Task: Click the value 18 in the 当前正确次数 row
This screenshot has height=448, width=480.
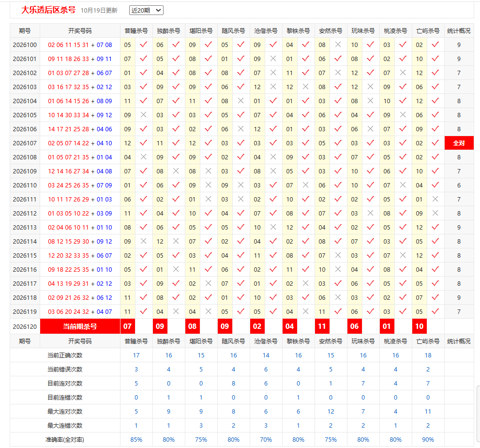Action: 428,355
